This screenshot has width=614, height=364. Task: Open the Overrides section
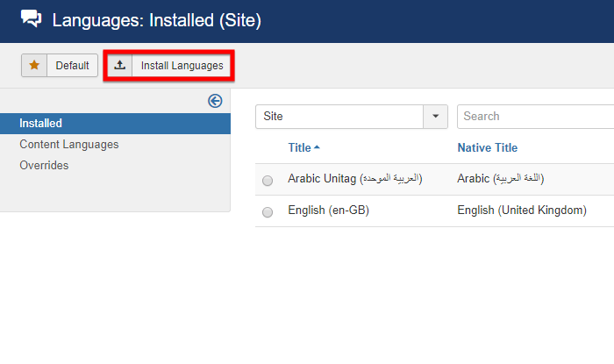coord(44,165)
